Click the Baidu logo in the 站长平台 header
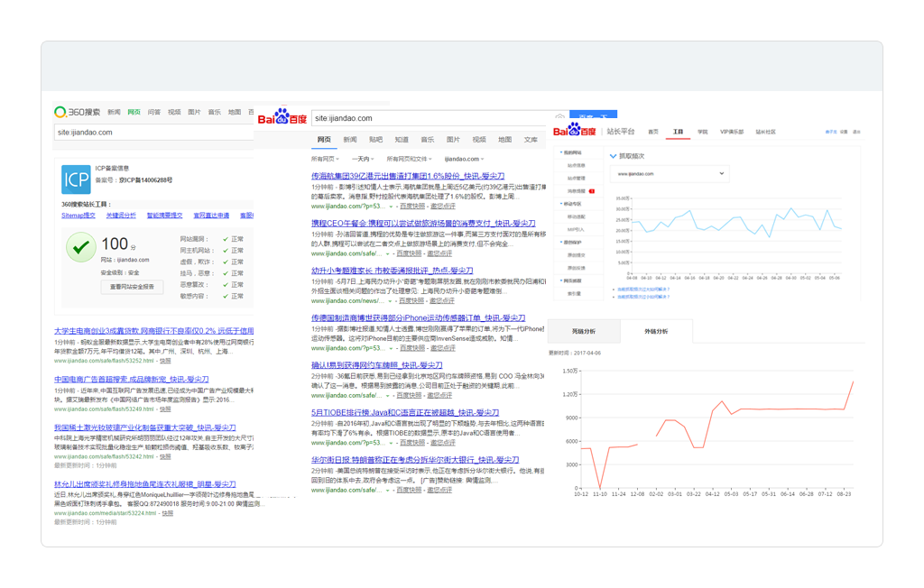The height and width of the screenshot is (588, 924). pyautogui.click(x=575, y=130)
